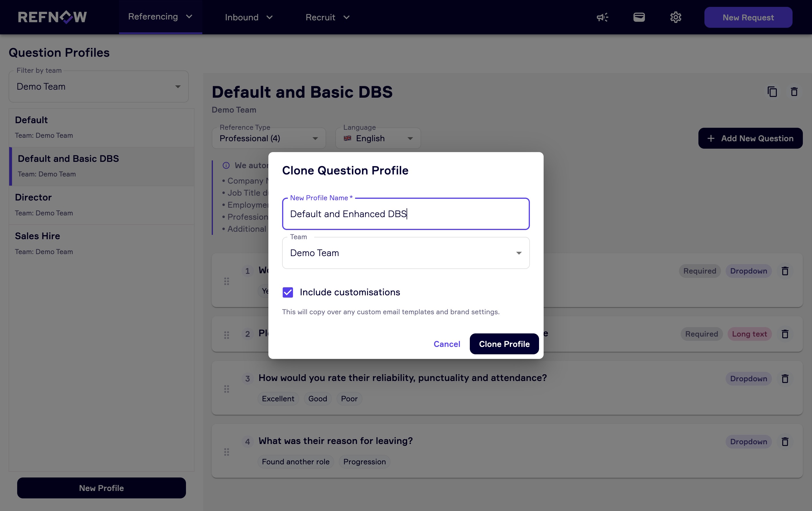
Task: Open the Referencing menu
Action: coord(160,17)
